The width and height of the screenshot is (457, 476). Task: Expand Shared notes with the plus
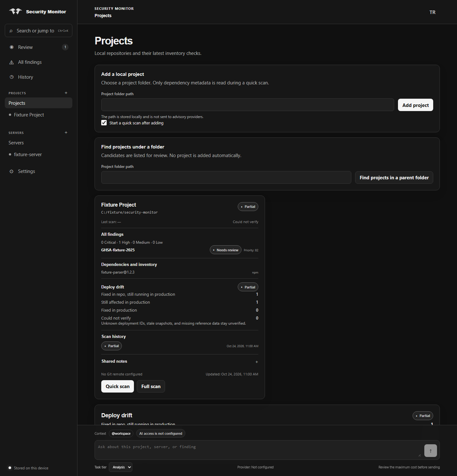pyautogui.click(x=256, y=362)
